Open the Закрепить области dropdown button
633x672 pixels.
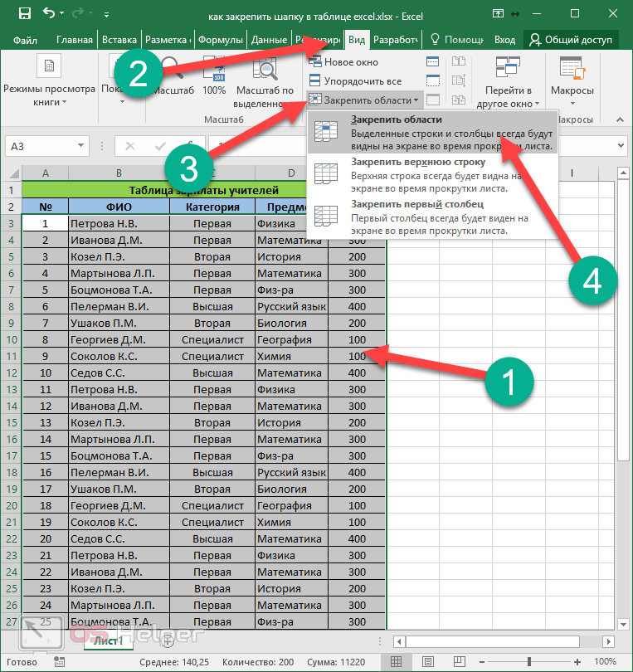point(364,100)
